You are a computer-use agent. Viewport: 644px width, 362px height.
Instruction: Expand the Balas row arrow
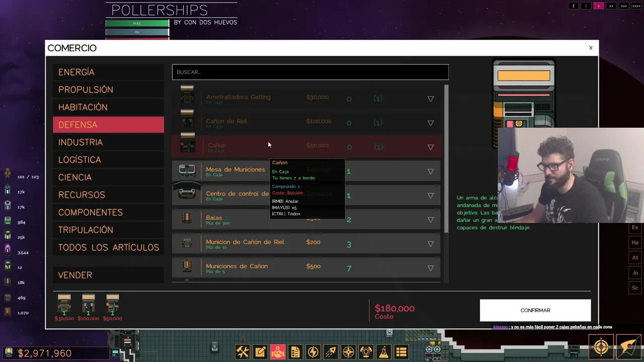[431, 220]
